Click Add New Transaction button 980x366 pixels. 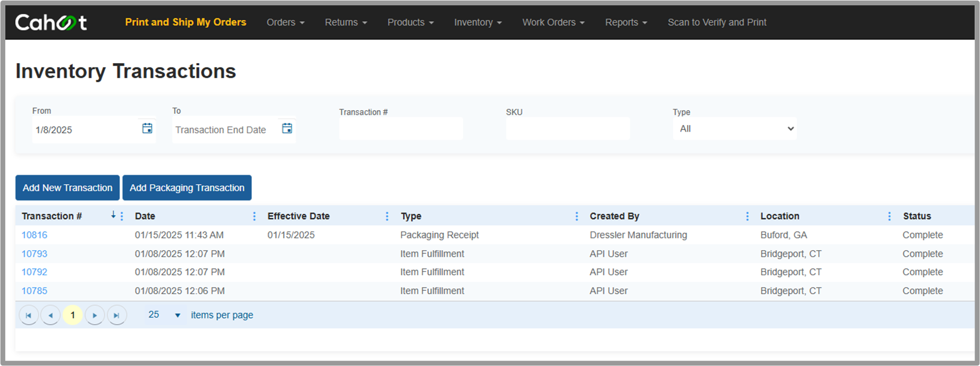coord(67,188)
